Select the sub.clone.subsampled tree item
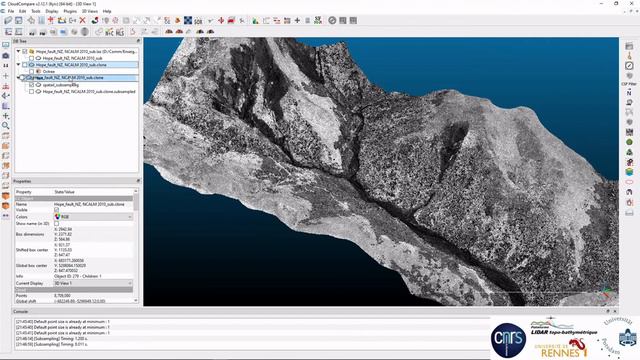The image size is (640, 360). (x=89, y=92)
